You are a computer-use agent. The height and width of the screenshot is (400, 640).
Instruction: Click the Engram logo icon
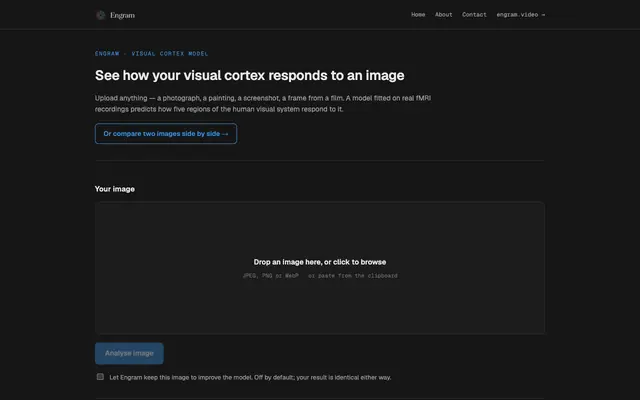100,15
